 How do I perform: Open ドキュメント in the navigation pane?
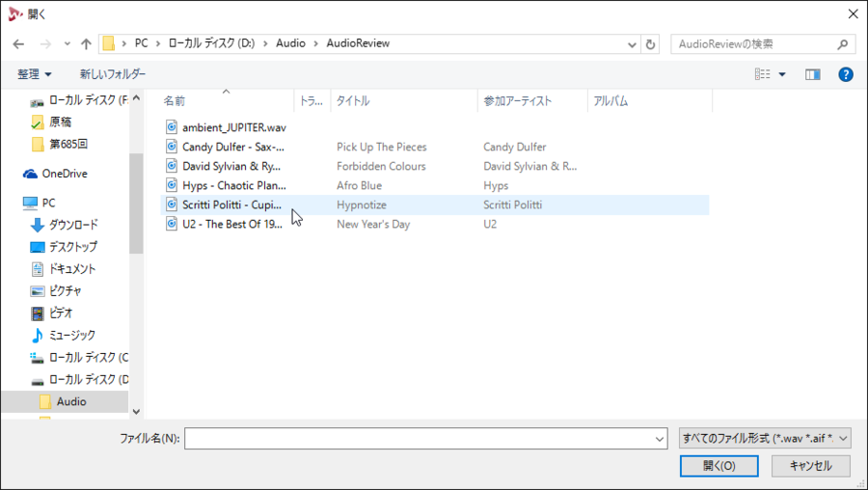click(63, 269)
